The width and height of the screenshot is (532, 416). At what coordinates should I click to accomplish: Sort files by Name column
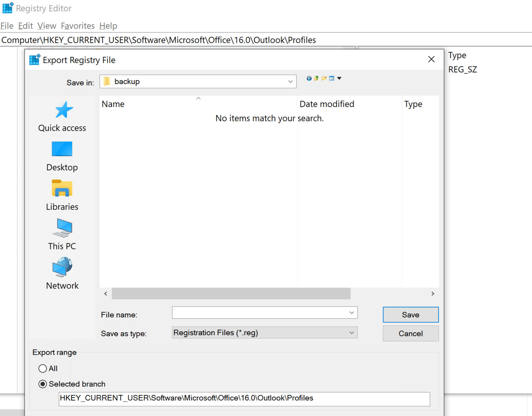198,104
